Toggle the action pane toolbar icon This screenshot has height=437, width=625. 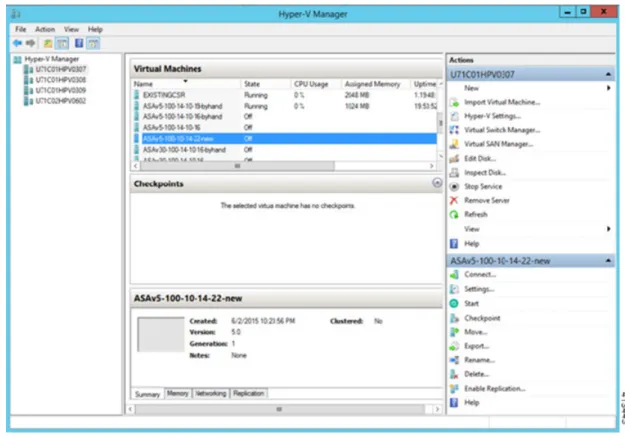click(93, 43)
